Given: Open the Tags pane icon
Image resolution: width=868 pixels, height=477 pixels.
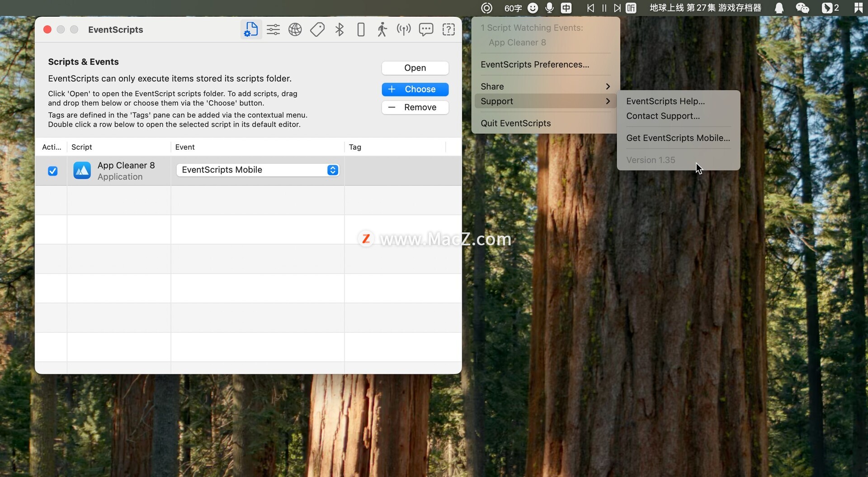Looking at the screenshot, I should tap(317, 29).
